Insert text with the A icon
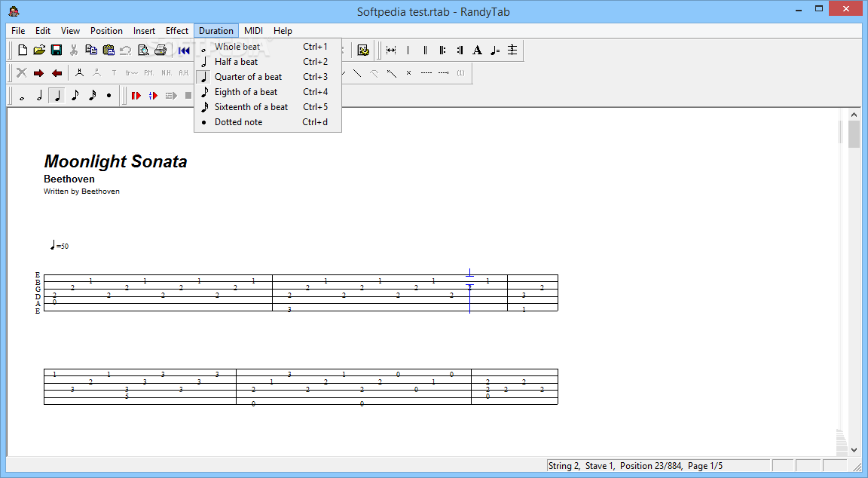Viewport: 868px width, 478px height. pyautogui.click(x=477, y=51)
